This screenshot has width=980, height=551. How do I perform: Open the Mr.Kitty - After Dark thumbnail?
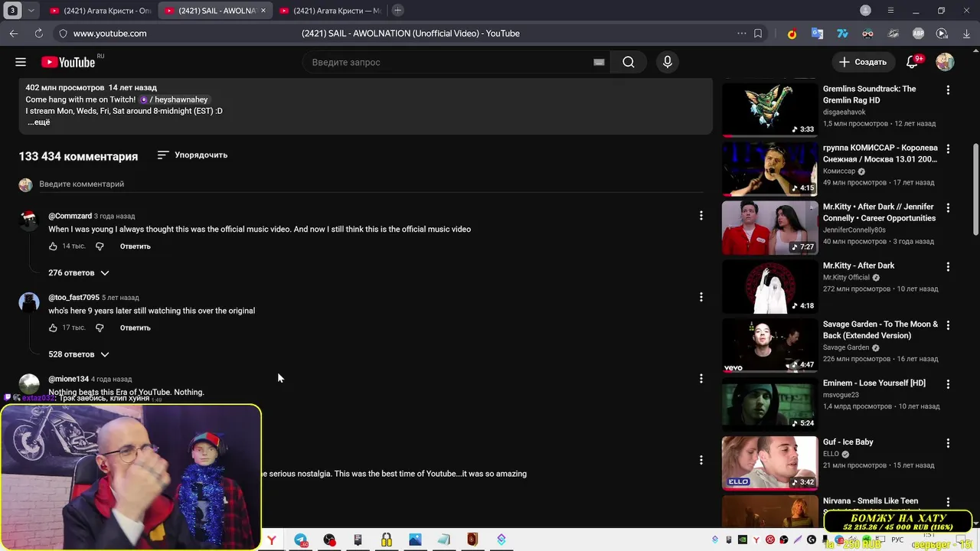pos(769,286)
